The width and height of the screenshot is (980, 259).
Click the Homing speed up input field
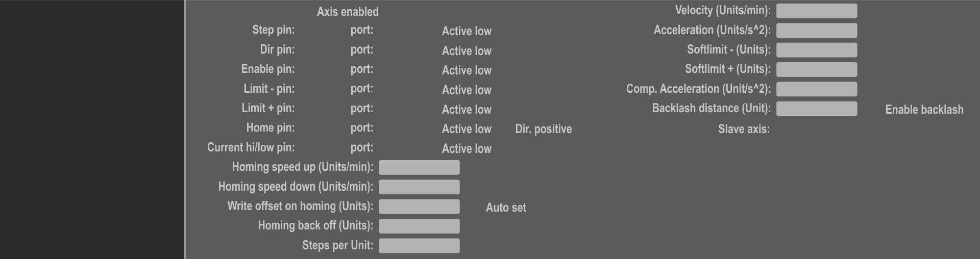point(419,167)
